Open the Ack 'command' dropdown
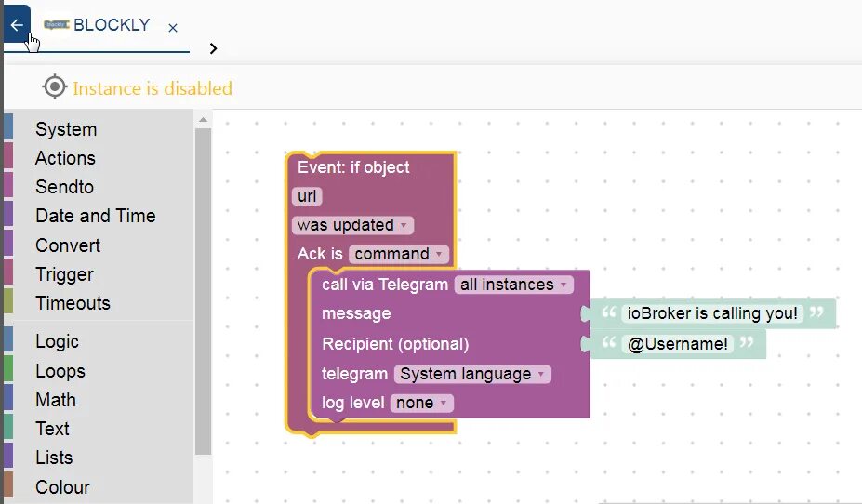This screenshot has width=862, height=504. click(x=399, y=254)
